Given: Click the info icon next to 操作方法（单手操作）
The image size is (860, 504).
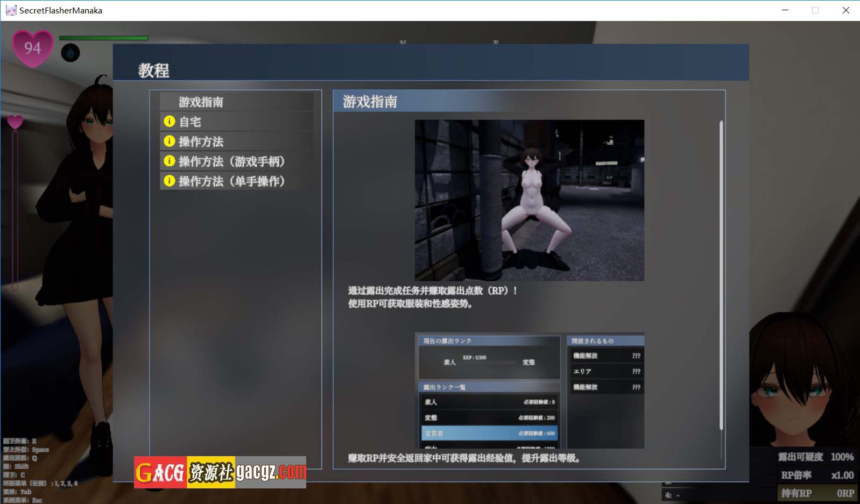Looking at the screenshot, I should pos(170,181).
